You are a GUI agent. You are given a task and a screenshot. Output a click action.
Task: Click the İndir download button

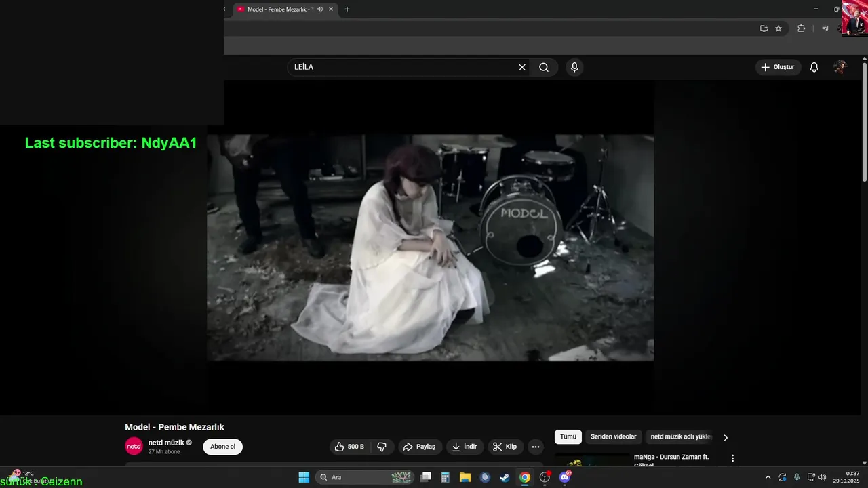click(x=465, y=447)
